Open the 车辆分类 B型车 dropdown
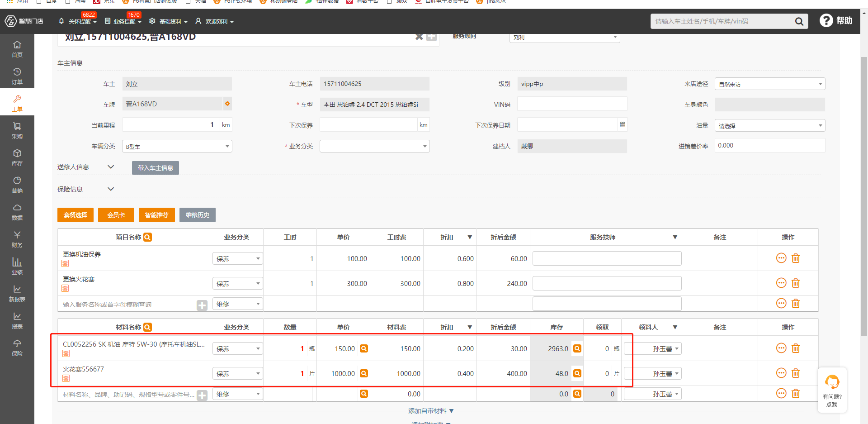 pyautogui.click(x=177, y=146)
